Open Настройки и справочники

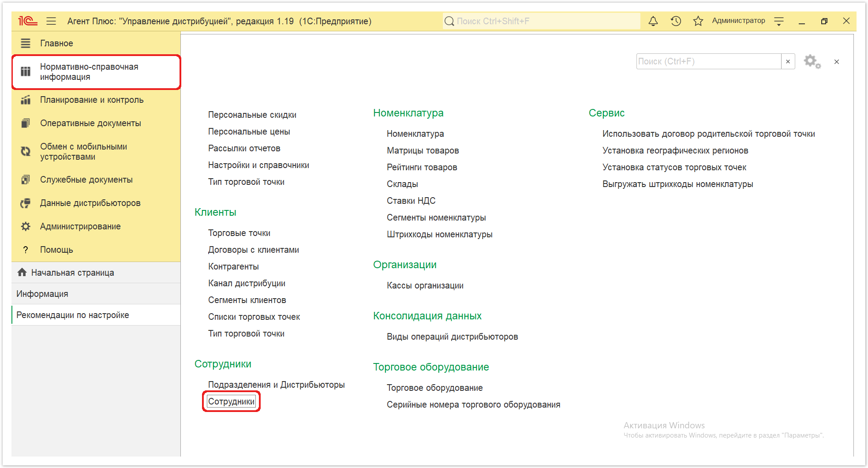point(258,165)
